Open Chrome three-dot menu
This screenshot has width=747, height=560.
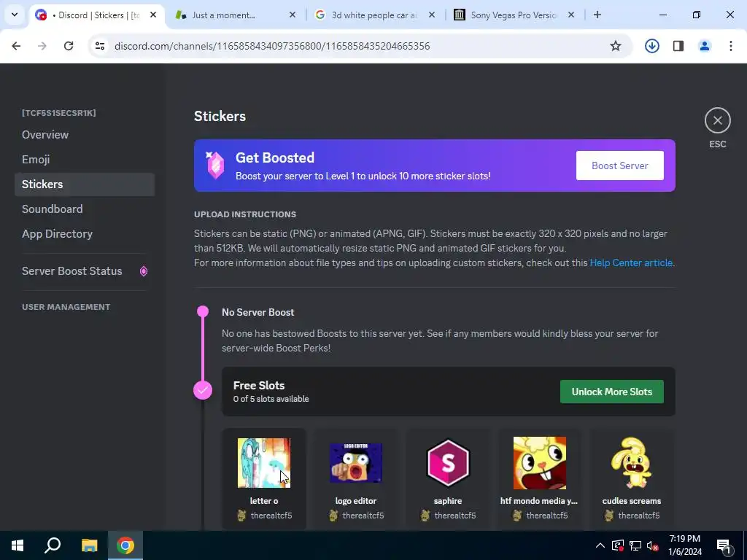pos(731,46)
